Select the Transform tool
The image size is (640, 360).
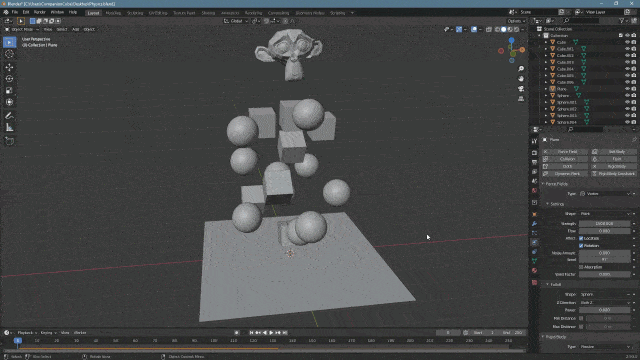[9, 102]
